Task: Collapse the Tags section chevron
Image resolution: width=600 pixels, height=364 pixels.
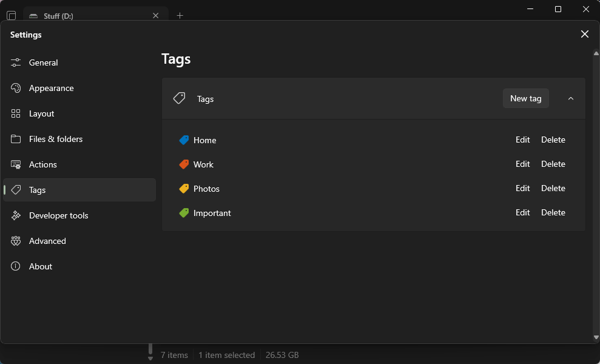Action: [570, 98]
